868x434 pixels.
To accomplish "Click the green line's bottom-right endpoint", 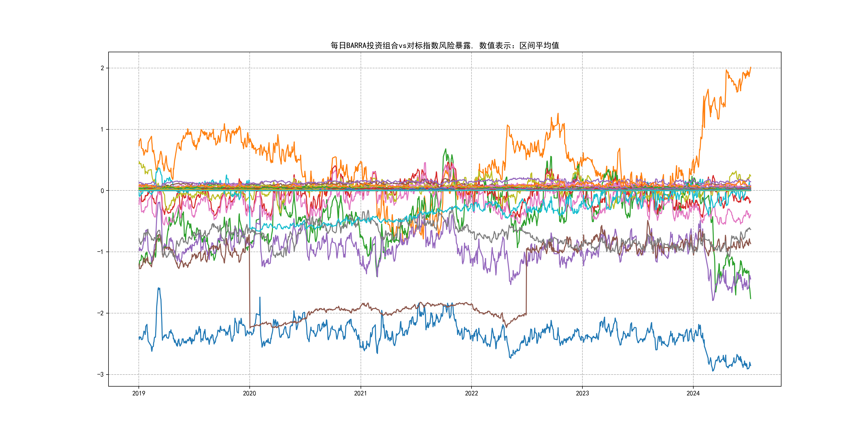I will click(x=750, y=298).
